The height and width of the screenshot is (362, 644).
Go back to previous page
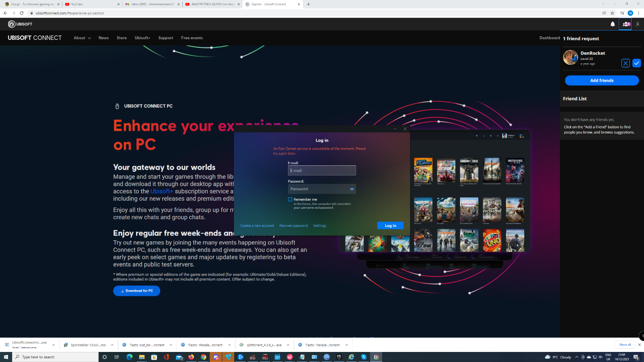pos(6,13)
